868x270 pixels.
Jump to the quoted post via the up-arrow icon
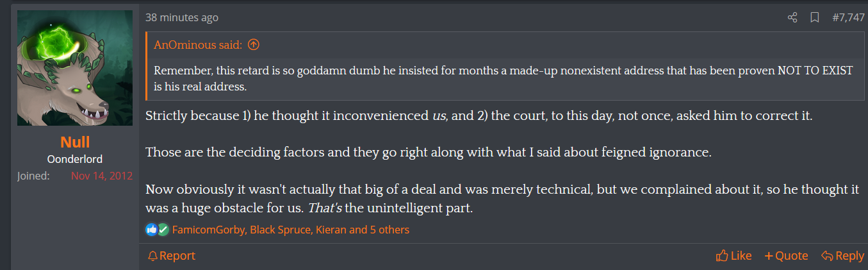tap(254, 45)
